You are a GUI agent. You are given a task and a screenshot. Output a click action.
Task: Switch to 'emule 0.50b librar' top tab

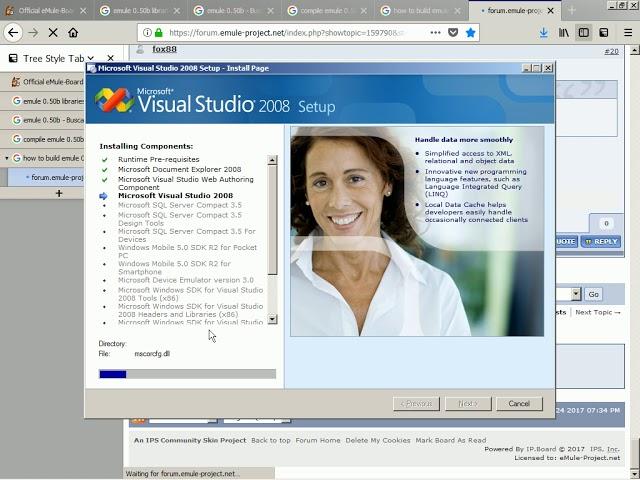(x=141, y=11)
